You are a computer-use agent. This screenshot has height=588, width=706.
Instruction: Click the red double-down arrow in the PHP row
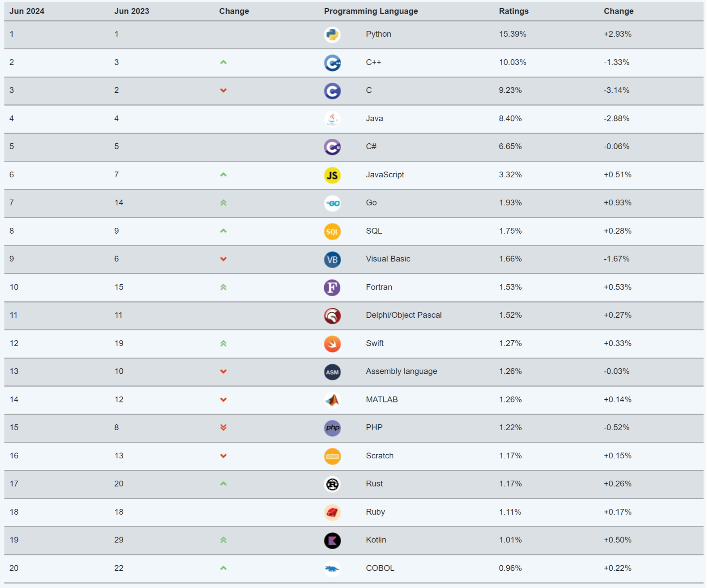tap(223, 427)
